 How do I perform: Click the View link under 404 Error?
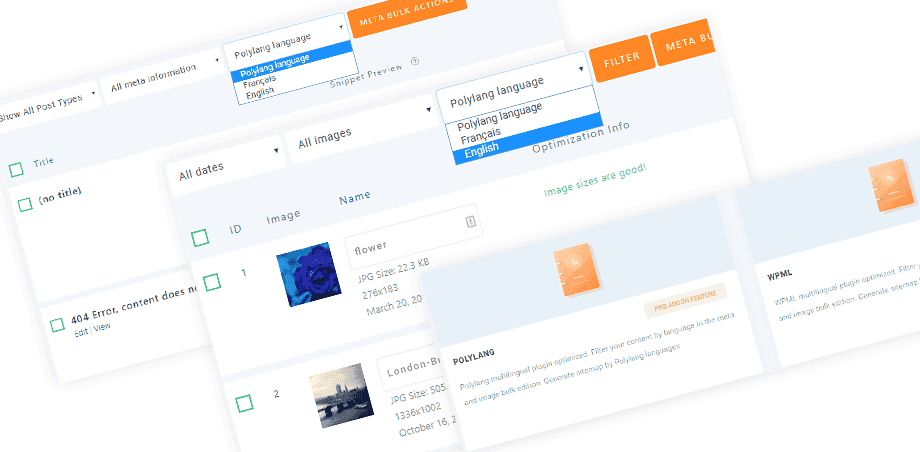102,327
